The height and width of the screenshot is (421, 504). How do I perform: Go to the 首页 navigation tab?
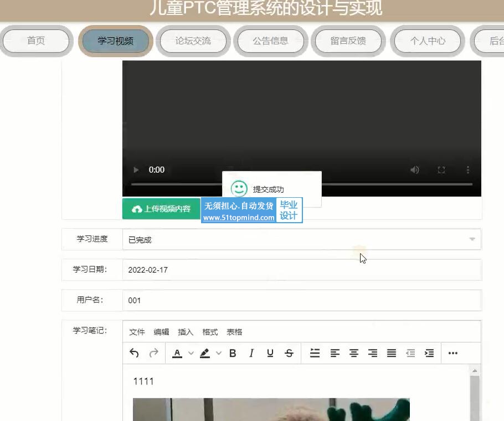pos(36,41)
